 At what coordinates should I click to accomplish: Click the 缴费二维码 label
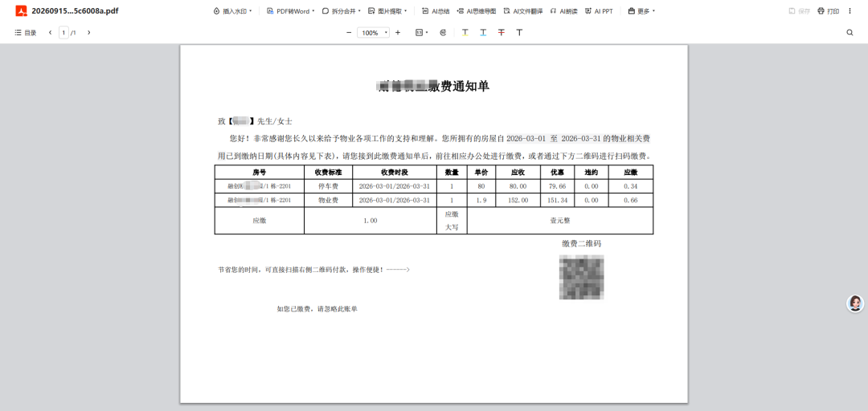(x=582, y=243)
